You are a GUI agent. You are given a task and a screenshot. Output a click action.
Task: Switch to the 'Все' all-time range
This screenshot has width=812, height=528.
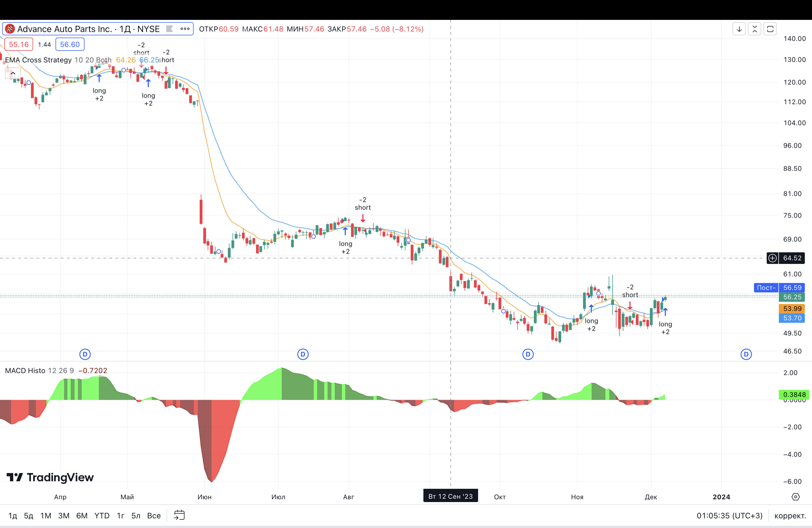click(154, 515)
